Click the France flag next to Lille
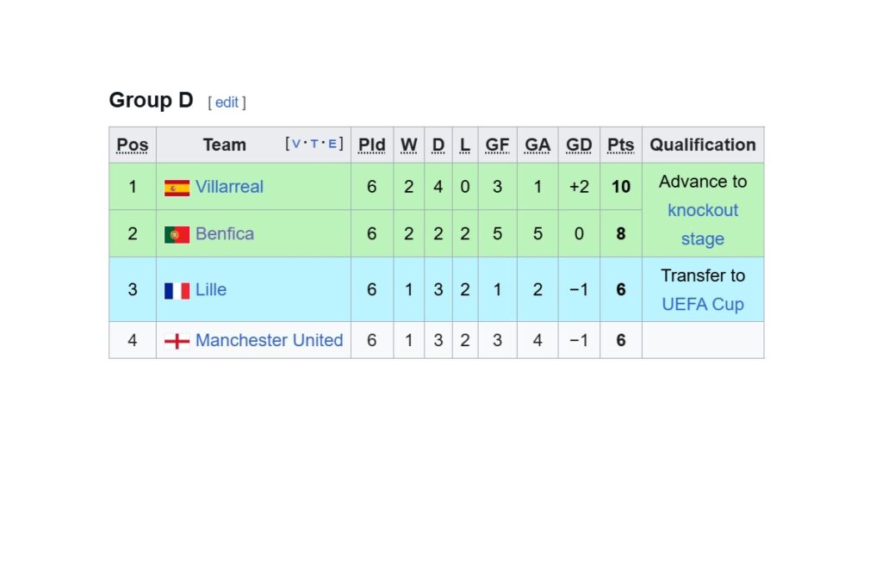This screenshot has width=882, height=588. 176,289
